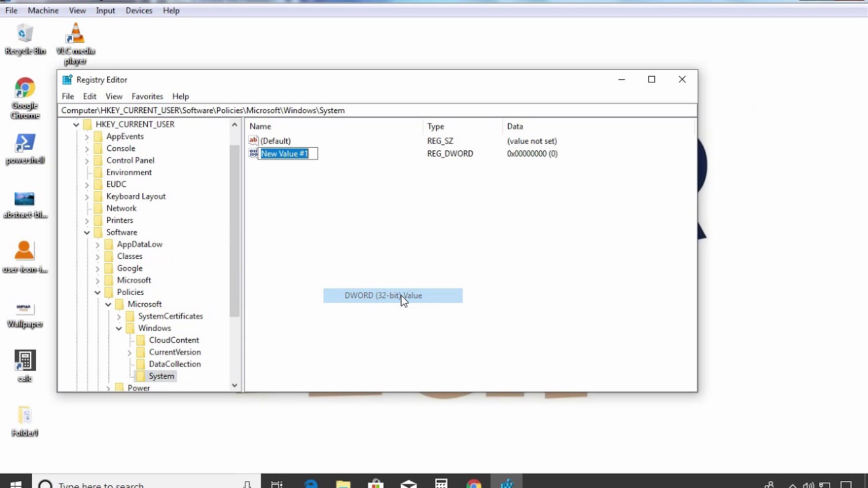
Task: Click the registry path address bar
Action: pyautogui.click(x=377, y=110)
